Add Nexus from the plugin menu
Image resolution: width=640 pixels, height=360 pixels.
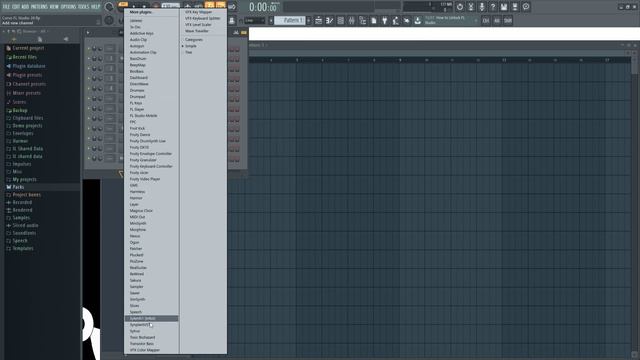tap(135, 236)
